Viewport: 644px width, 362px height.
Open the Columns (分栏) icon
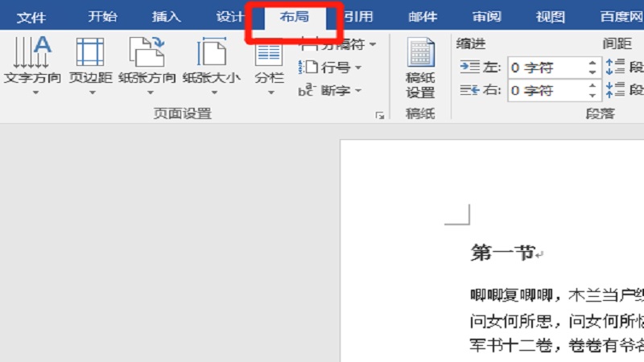[269, 53]
